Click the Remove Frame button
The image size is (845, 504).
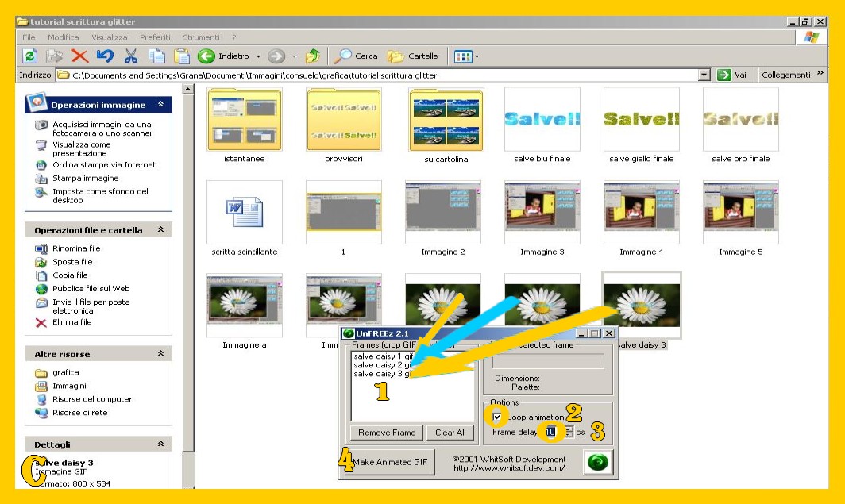coord(386,433)
